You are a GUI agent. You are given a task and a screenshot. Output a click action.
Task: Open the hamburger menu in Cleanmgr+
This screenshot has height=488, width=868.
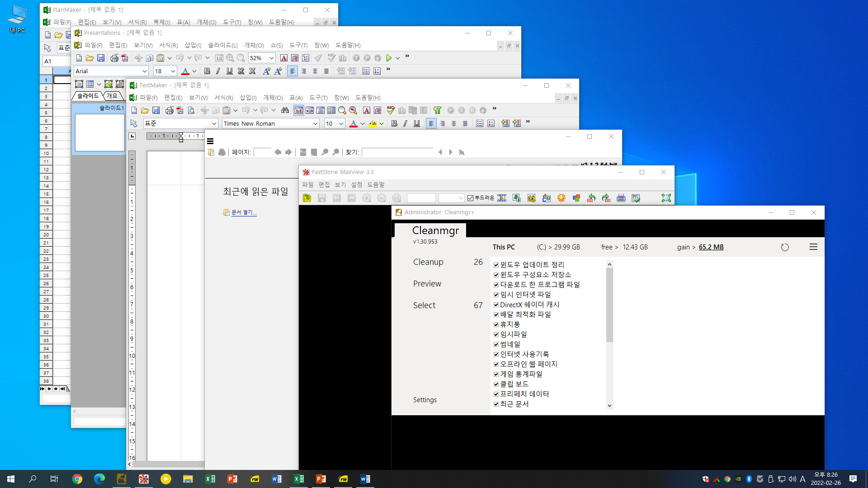click(813, 247)
